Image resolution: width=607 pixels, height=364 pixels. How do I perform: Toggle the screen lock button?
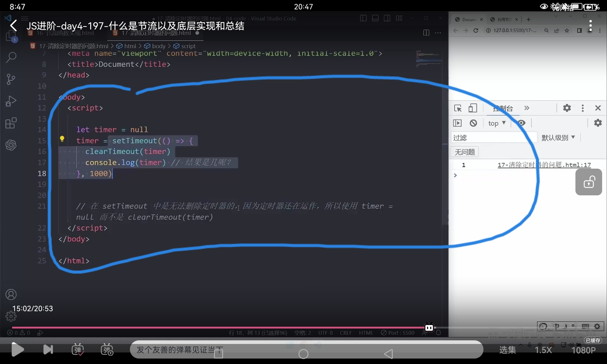[588, 182]
